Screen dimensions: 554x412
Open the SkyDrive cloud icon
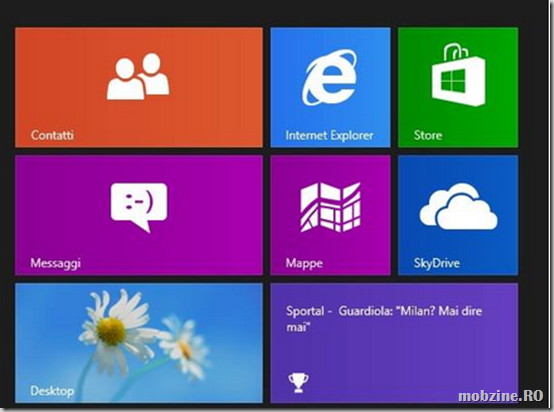458,206
